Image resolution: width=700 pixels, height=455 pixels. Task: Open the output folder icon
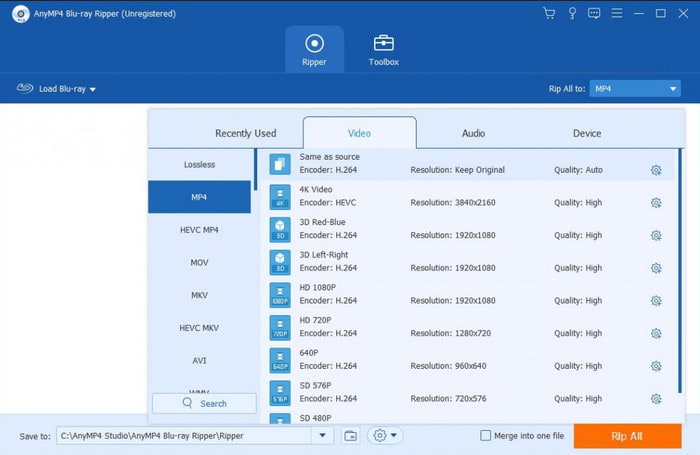click(x=350, y=435)
